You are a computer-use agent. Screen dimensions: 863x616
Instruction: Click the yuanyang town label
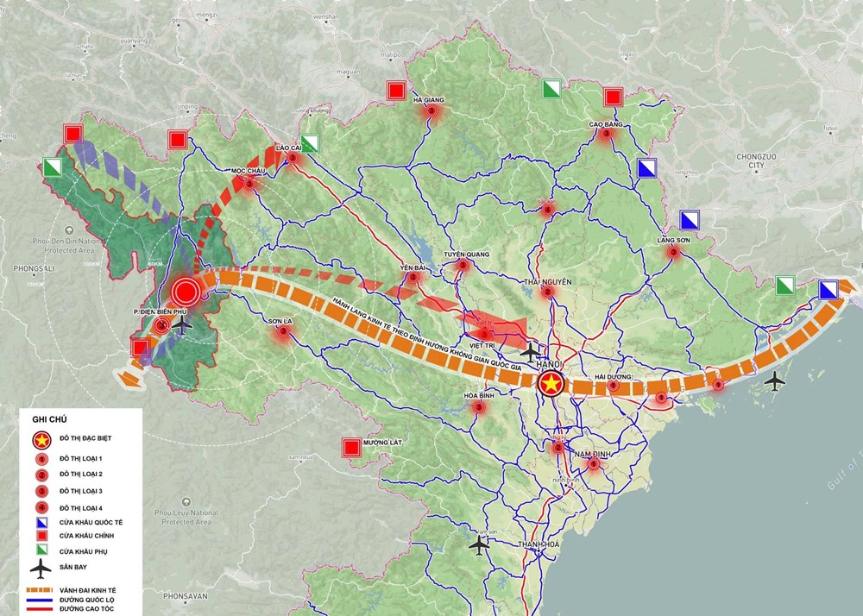point(134,41)
